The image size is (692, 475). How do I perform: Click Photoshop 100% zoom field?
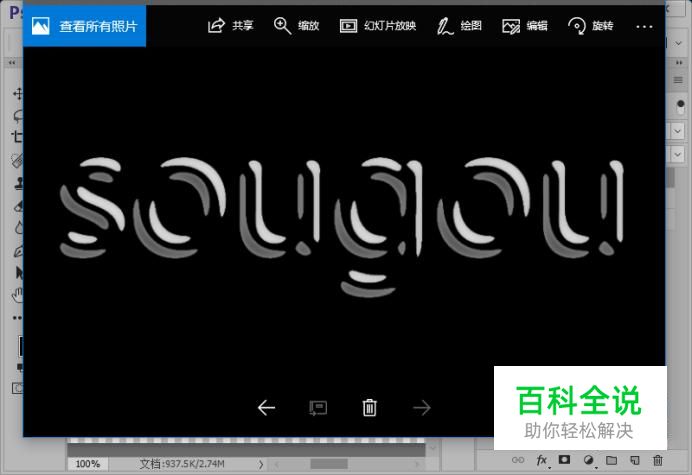pos(88,464)
